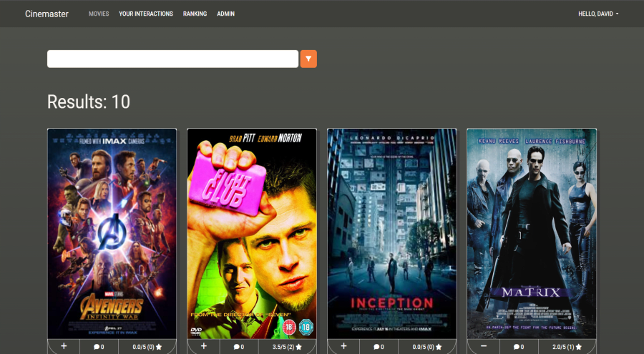Screen dimensions: 644x354
Task: Rate Avengers Infinity War via 0.0/5 star
Action: [x=147, y=347]
